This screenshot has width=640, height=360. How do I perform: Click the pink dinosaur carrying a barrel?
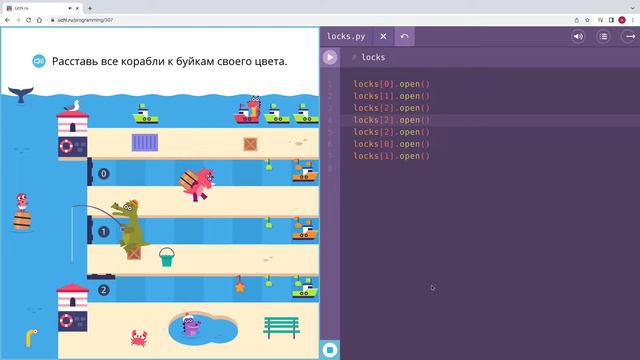tap(198, 184)
